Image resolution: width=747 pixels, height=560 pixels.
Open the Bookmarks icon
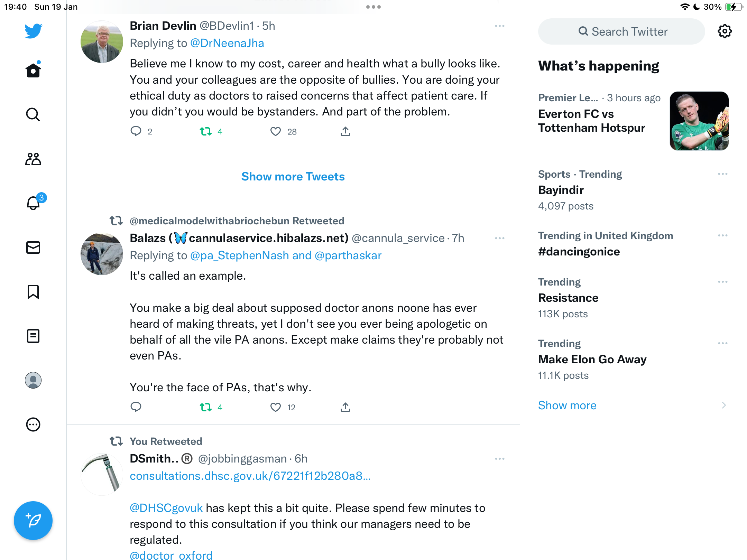[33, 292]
